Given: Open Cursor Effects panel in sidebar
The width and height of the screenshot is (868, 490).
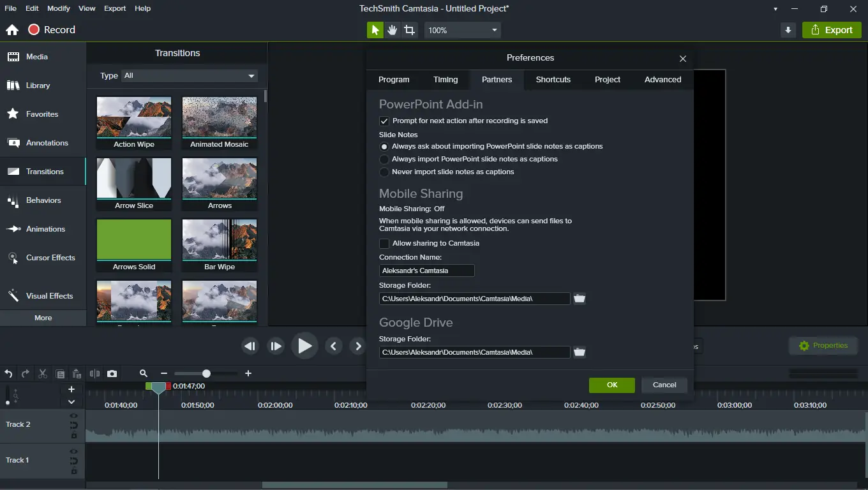Looking at the screenshot, I should (x=43, y=258).
